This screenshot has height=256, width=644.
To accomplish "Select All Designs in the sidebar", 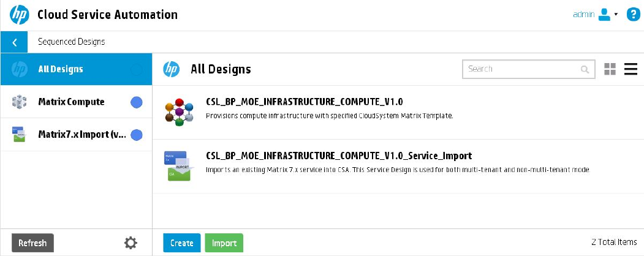I will (77, 69).
